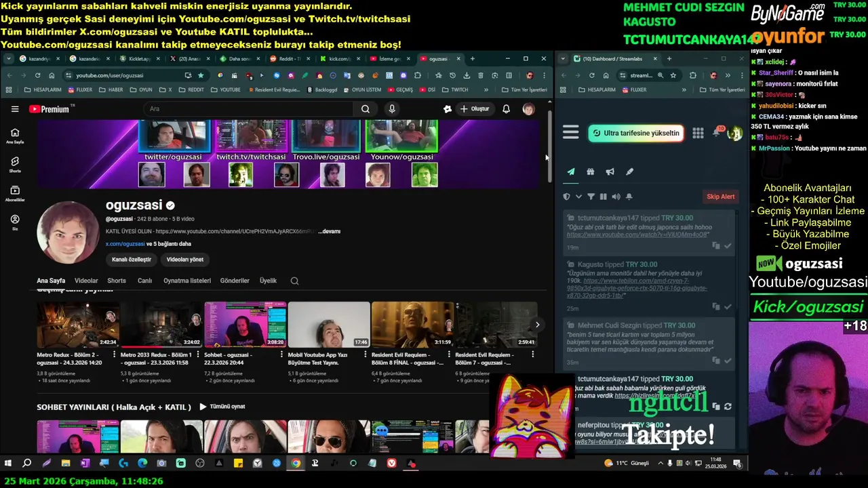Open Resident Evil Requiem Bölüm 8 FİNAL thumbnail
868x488 pixels.
coord(412,325)
